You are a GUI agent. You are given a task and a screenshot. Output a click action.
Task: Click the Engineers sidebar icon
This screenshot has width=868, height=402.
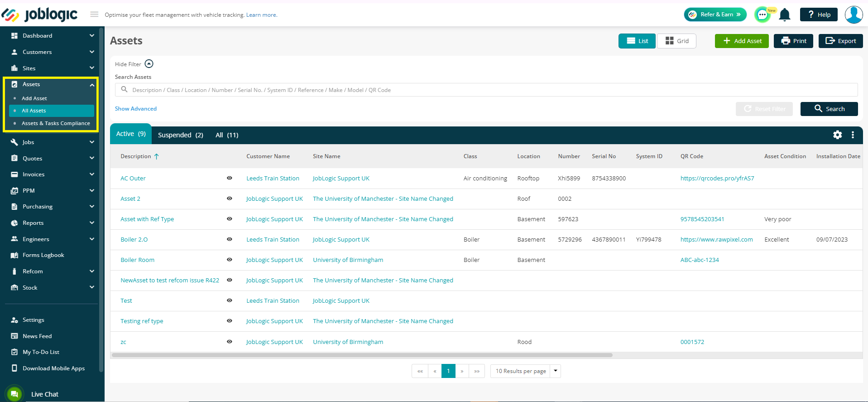14,239
